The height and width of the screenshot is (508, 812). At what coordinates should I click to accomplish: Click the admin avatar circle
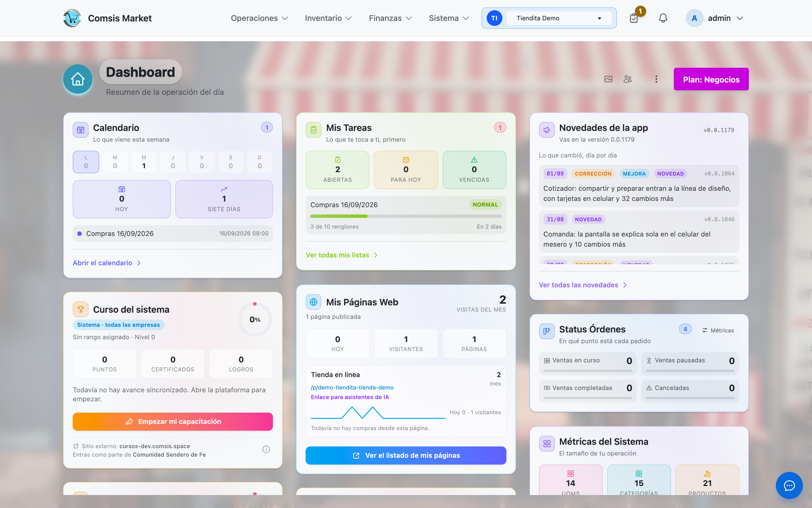[694, 18]
